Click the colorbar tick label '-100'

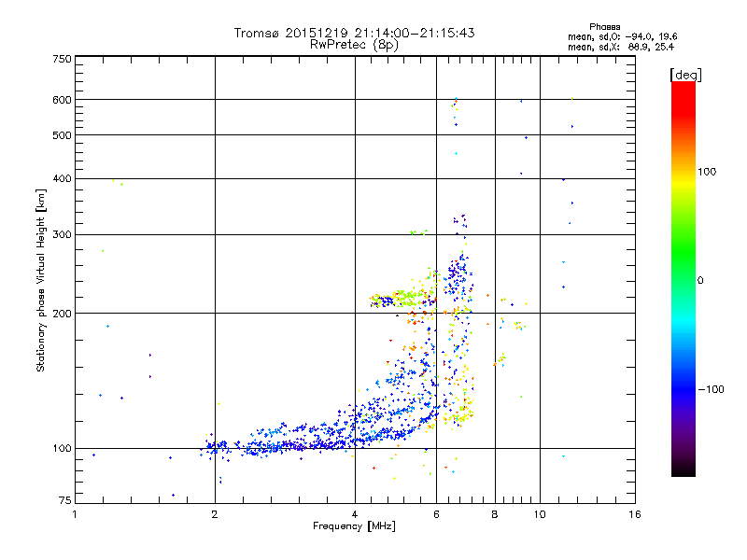pos(712,389)
